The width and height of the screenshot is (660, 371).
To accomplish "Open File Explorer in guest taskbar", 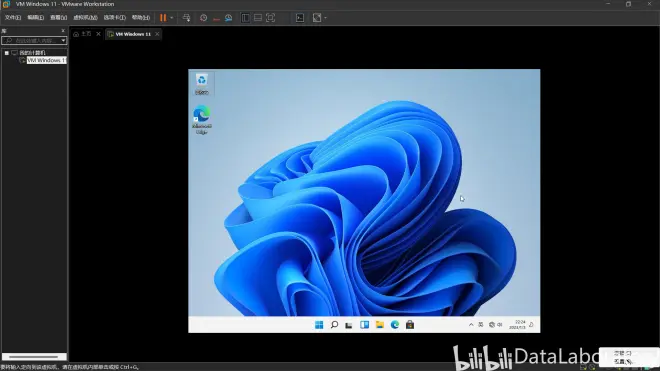I will pyautogui.click(x=380, y=325).
